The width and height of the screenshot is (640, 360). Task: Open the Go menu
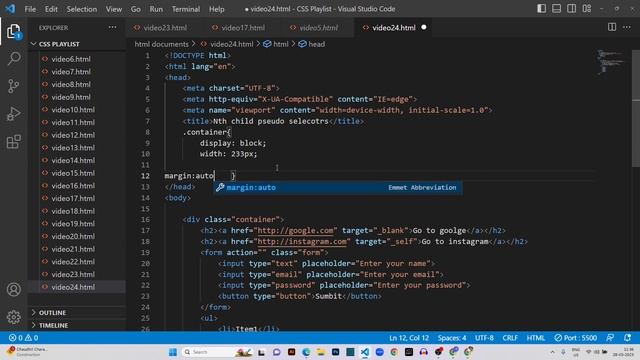pos(136,9)
